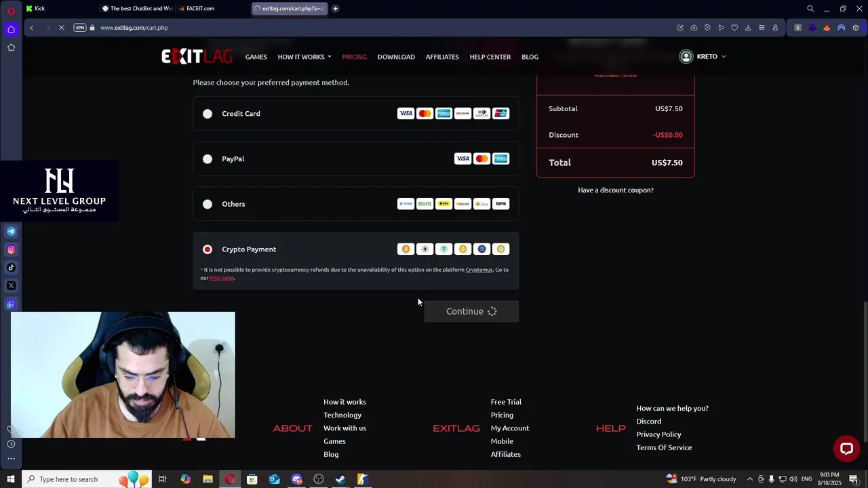Open the extensions cube icon
The image size is (868, 488).
[x=856, y=28]
